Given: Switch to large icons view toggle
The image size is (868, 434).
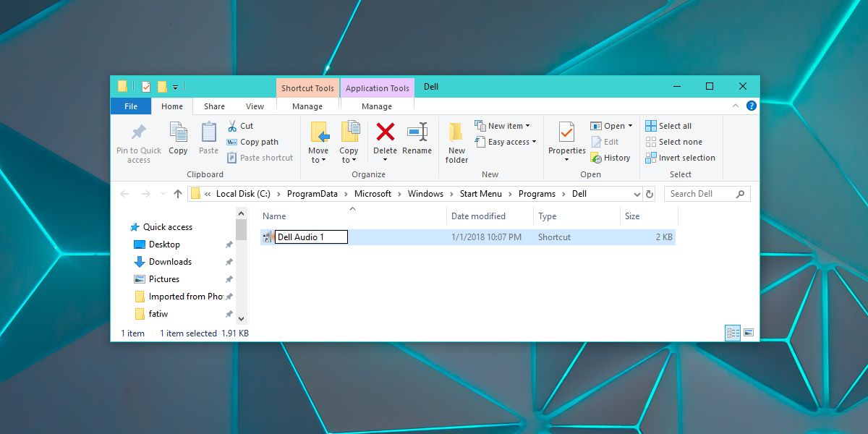Looking at the screenshot, I should (749, 333).
